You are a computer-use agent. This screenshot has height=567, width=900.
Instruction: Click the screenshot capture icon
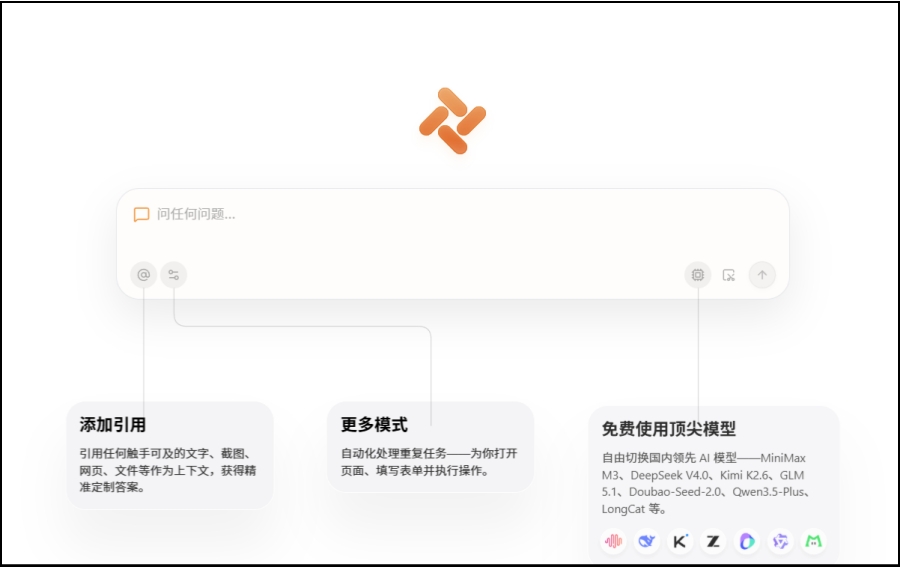729,275
